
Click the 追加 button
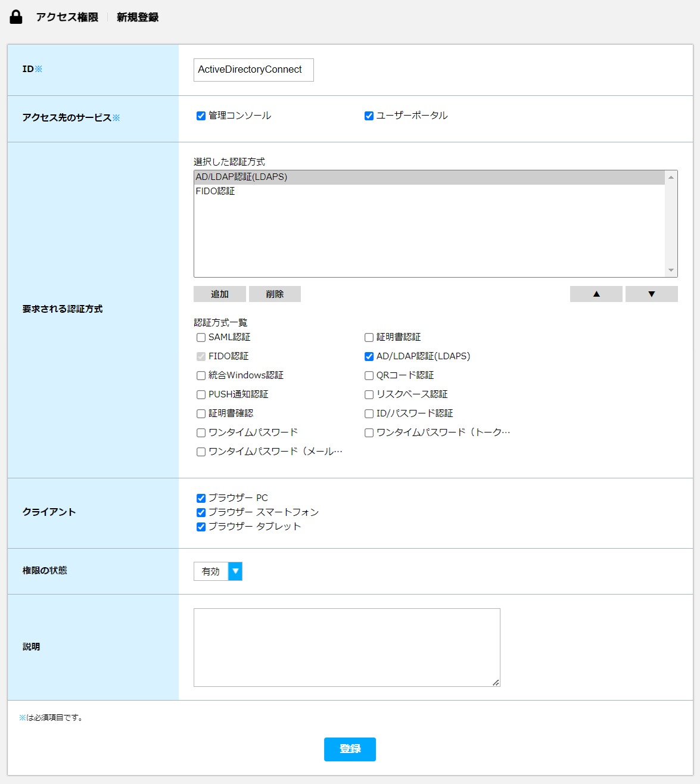click(x=220, y=294)
